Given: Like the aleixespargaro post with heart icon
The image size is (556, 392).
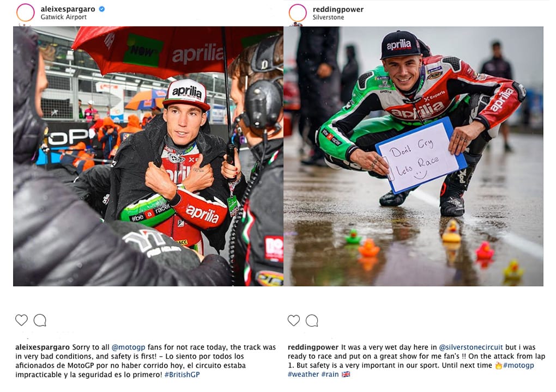Looking at the screenshot, I should coord(21,320).
